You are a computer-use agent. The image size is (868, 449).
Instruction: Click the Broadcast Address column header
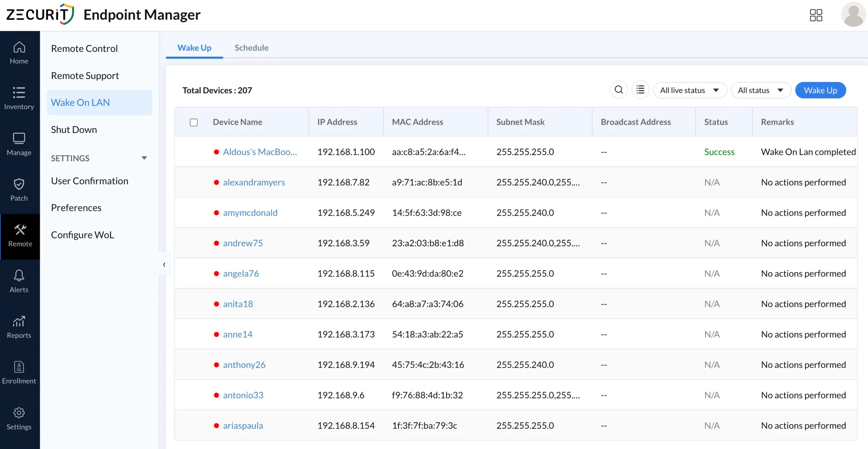click(x=636, y=122)
